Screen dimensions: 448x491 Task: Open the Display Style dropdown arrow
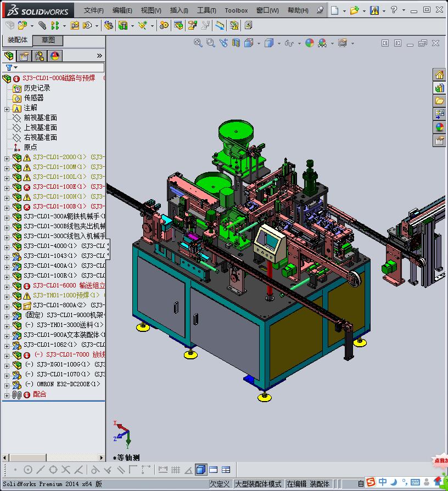[279, 43]
